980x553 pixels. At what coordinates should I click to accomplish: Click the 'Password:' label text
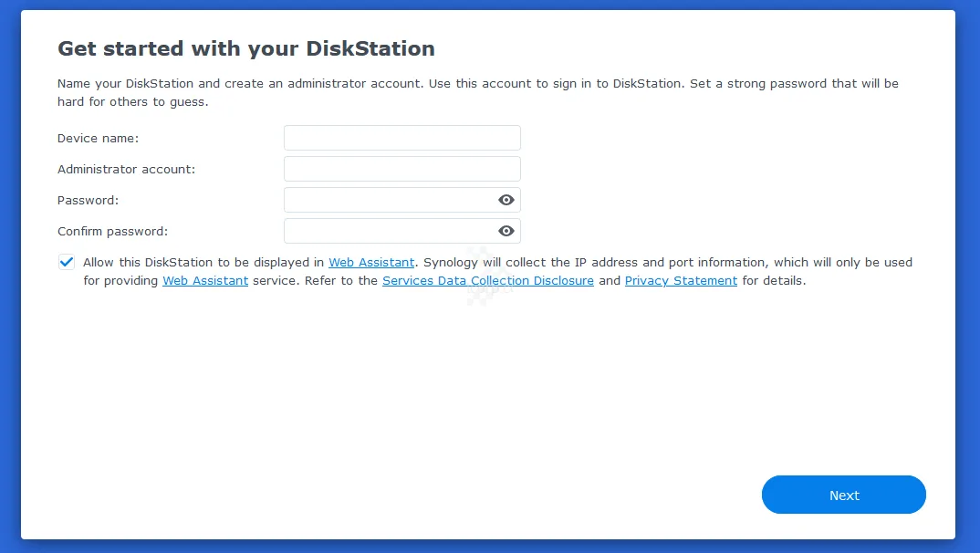click(x=88, y=200)
